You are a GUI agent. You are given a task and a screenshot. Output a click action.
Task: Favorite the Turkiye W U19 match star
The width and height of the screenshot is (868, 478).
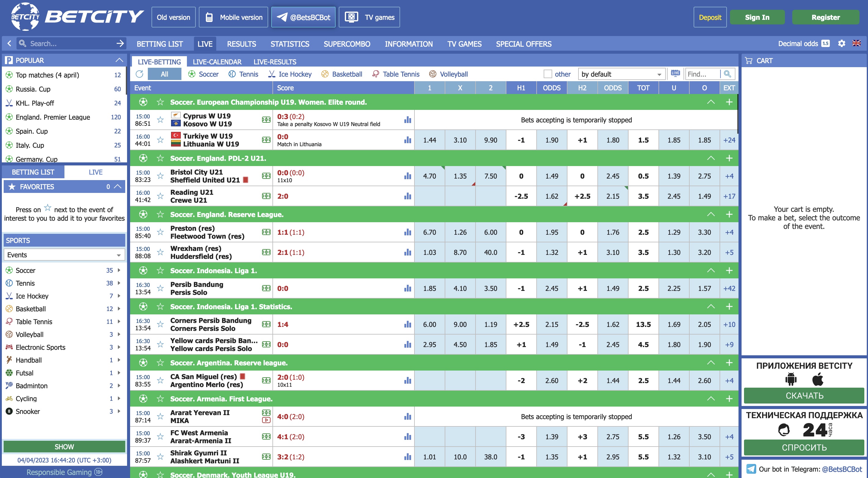point(160,140)
